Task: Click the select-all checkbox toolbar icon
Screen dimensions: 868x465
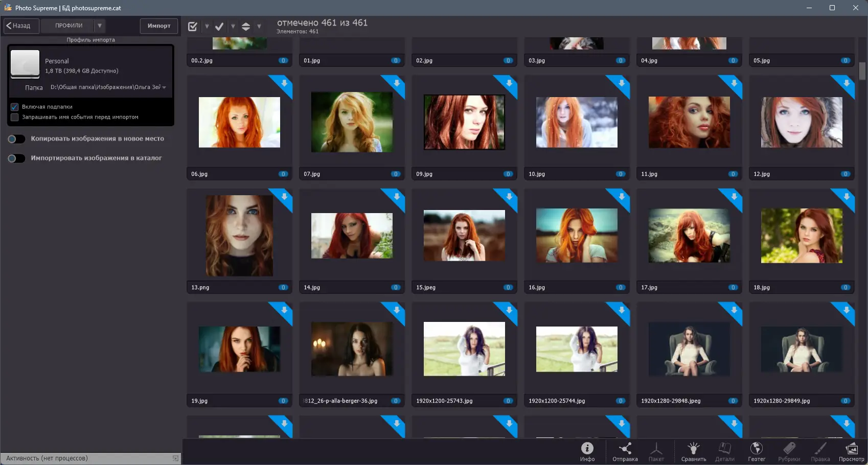Action: [x=193, y=26]
